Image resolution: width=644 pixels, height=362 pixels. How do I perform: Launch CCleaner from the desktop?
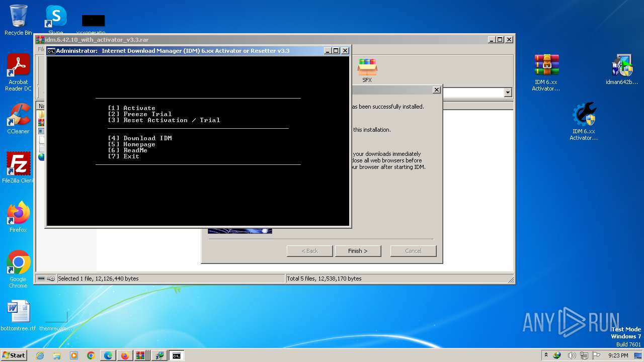18,119
